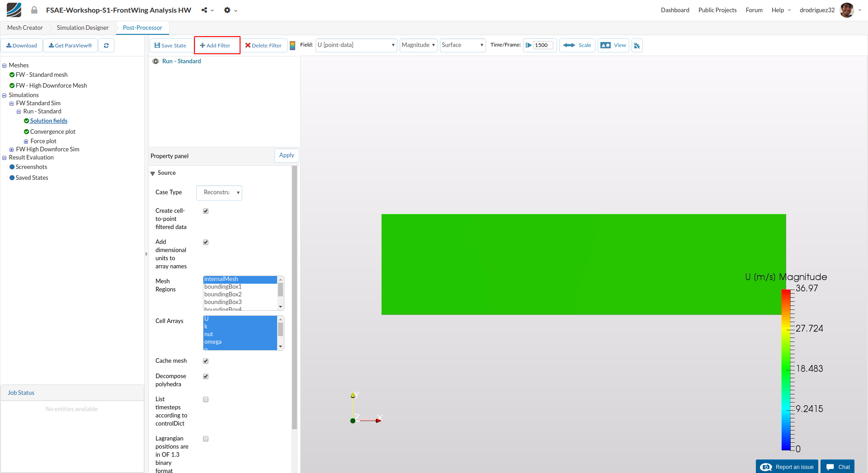
Task: Click the Save State button
Action: 170,46
